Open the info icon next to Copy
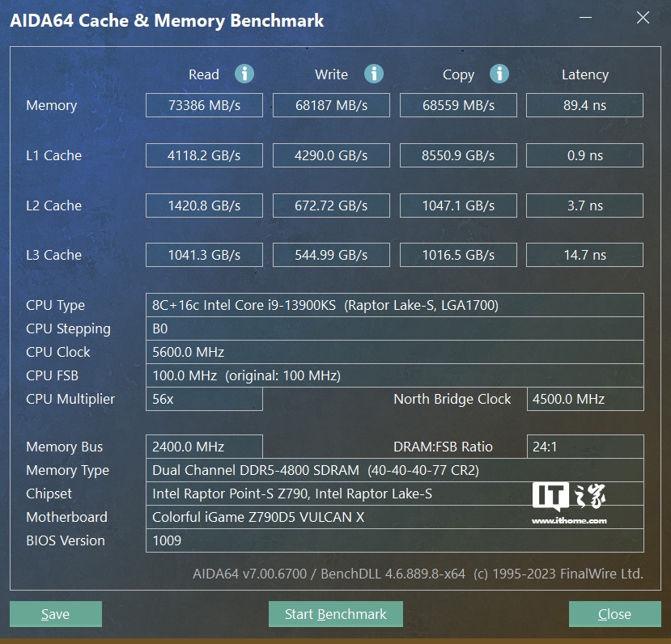Screen dimensions: 671x644 coord(499,74)
